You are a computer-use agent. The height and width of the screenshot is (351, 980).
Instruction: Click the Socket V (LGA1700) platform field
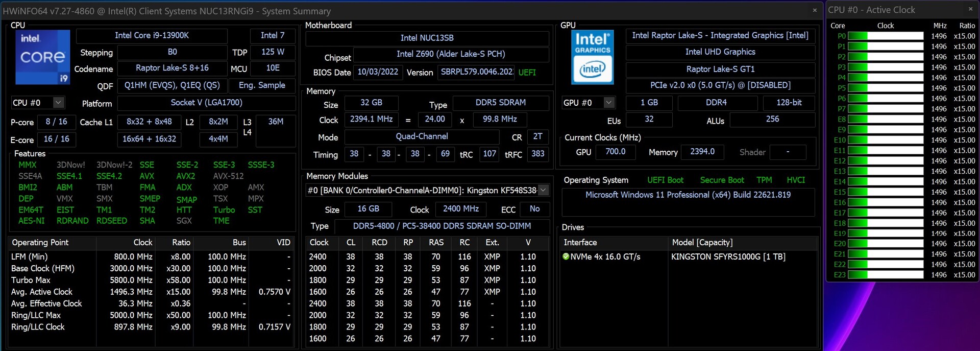click(206, 103)
